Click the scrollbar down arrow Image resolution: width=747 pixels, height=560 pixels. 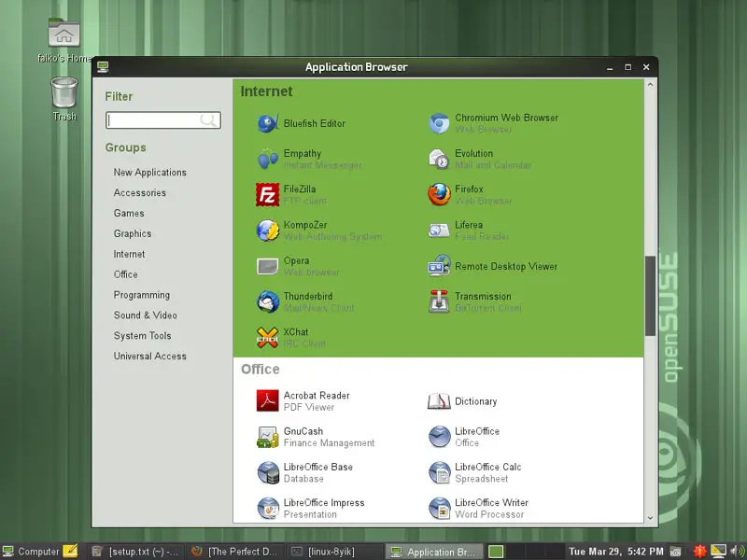point(650,518)
